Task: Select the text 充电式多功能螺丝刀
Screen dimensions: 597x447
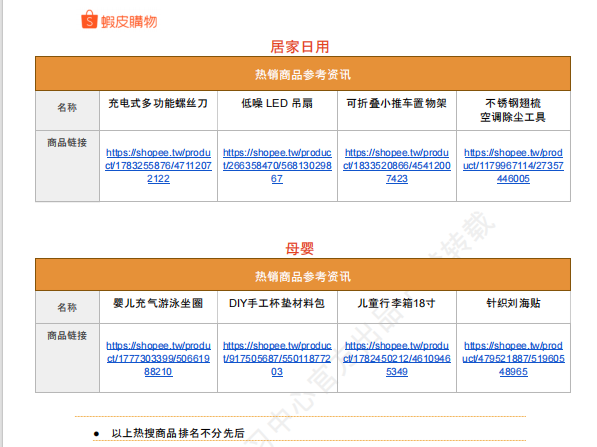Action: pyautogui.click(x=158, y=103)
